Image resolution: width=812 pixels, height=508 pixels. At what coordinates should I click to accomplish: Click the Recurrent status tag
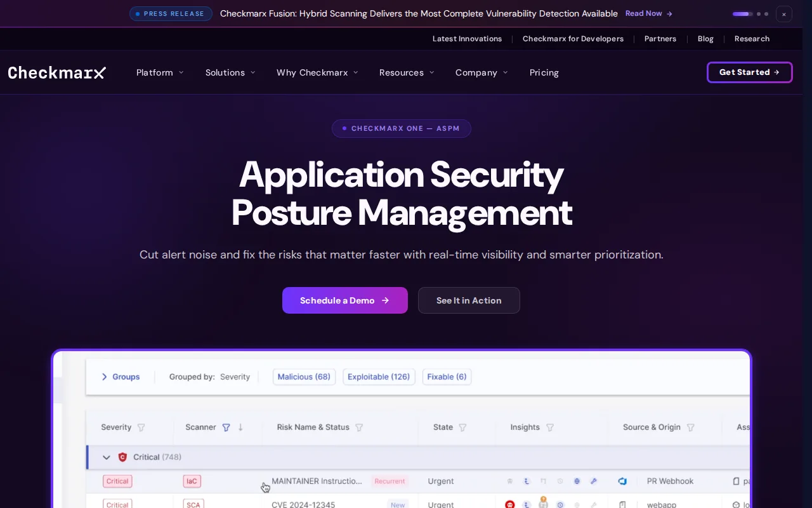click(x=390, y=481)
